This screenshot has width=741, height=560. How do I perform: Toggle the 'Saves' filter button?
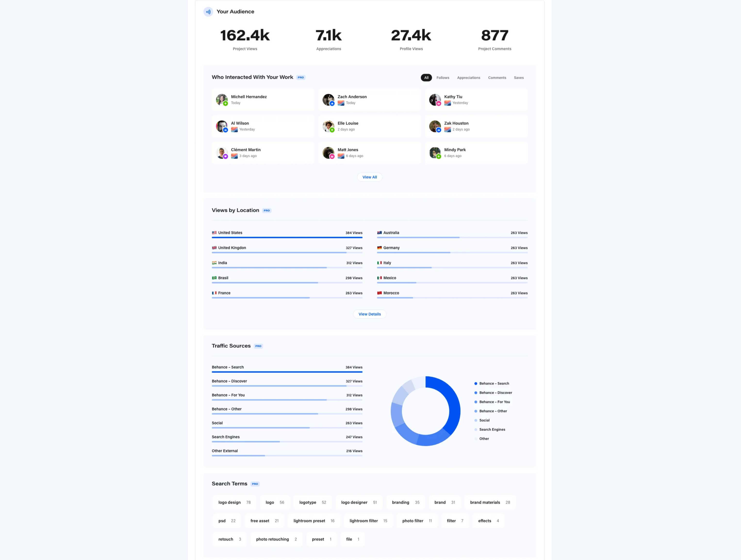519,77
